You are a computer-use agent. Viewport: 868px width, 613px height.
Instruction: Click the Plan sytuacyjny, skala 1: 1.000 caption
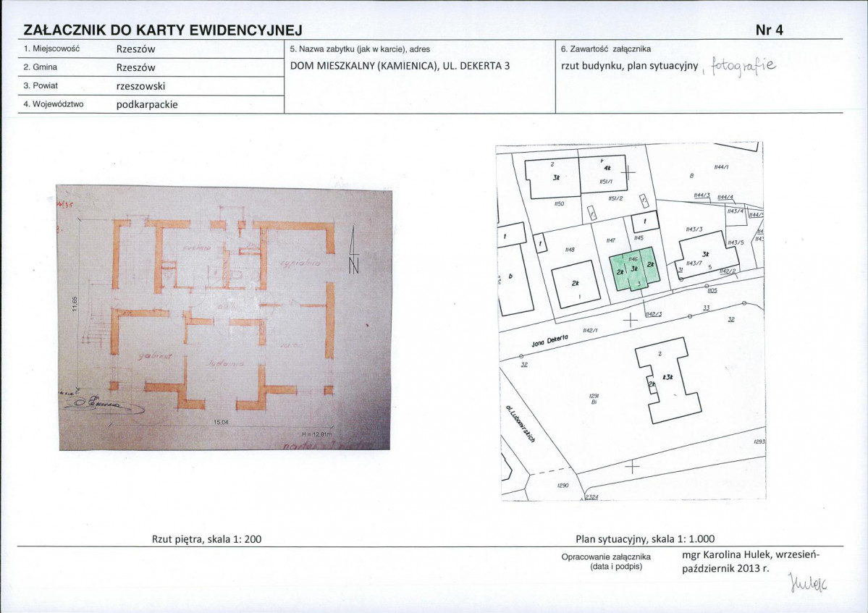coord(645,539)
